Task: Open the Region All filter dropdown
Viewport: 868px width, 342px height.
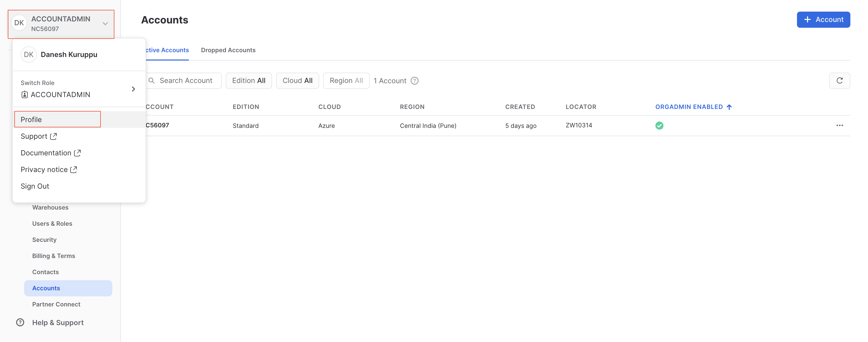Action: click(346, 81)
